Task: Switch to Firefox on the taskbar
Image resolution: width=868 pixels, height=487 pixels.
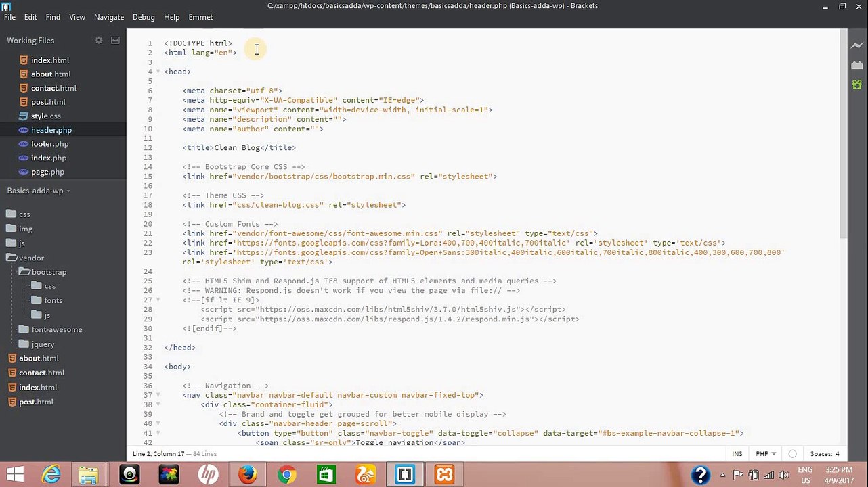Action: click(x=247, y=475)
